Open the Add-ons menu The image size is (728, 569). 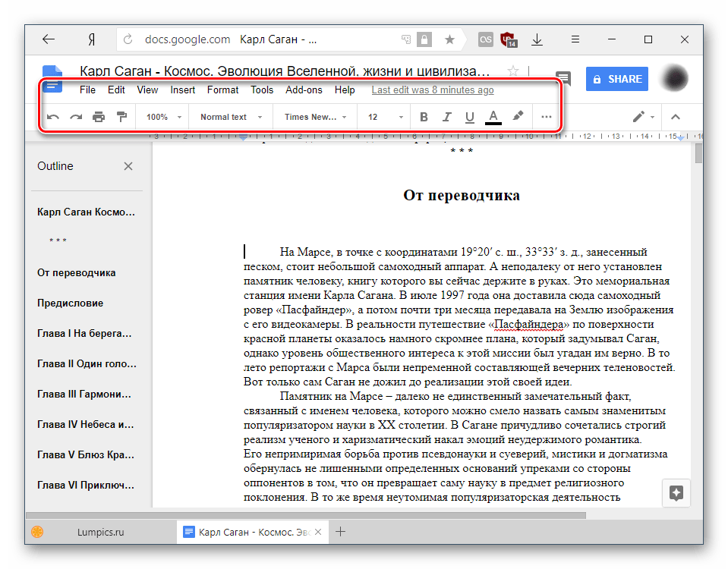[x=304, y=90]
